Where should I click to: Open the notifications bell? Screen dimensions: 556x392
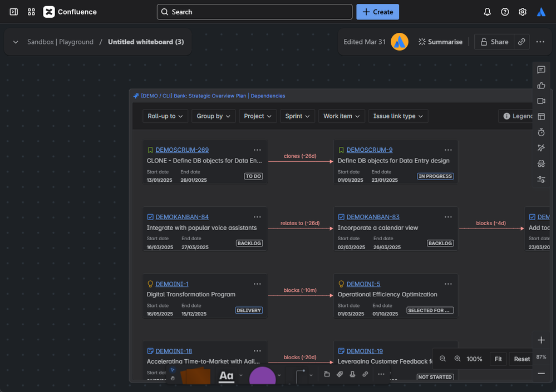[x=487, y=12]
